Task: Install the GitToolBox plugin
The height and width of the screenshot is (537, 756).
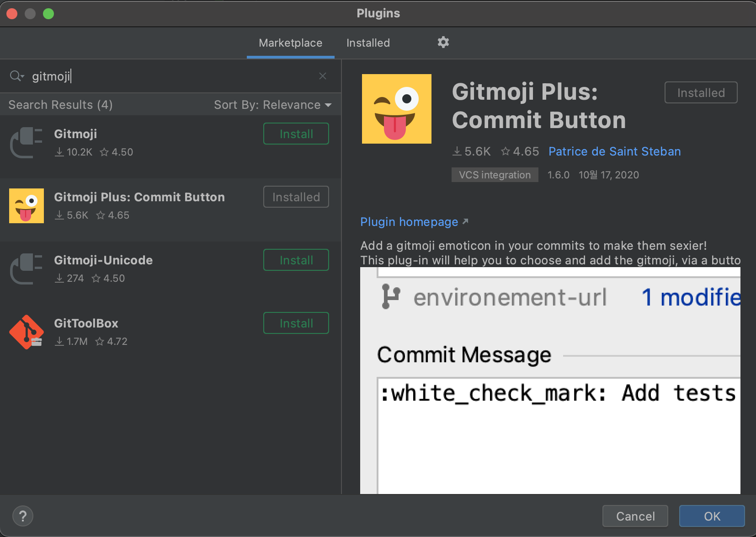Action: 296,323
